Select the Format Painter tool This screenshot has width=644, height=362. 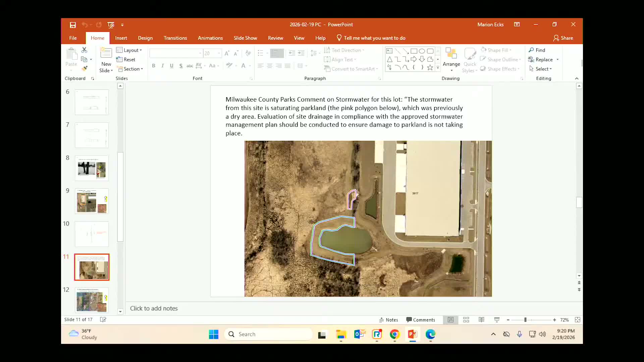[86, 68]
